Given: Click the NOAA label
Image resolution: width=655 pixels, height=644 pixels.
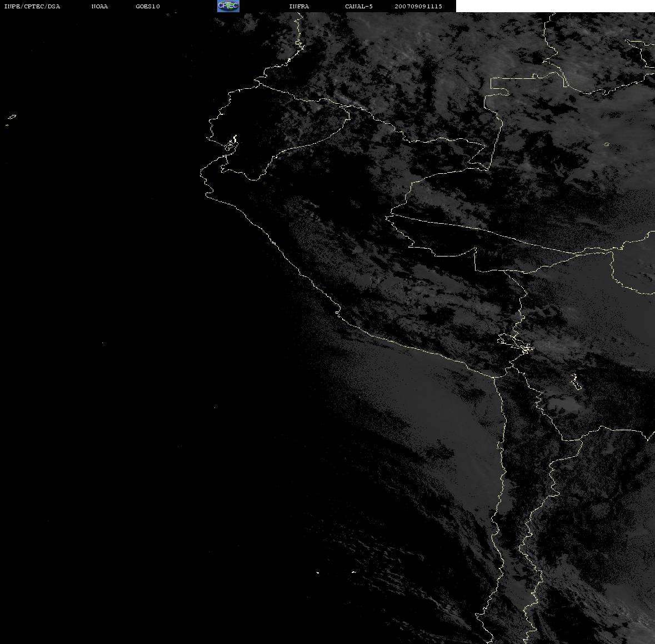Looking at the screenshot, I should [x=99, y=6].
